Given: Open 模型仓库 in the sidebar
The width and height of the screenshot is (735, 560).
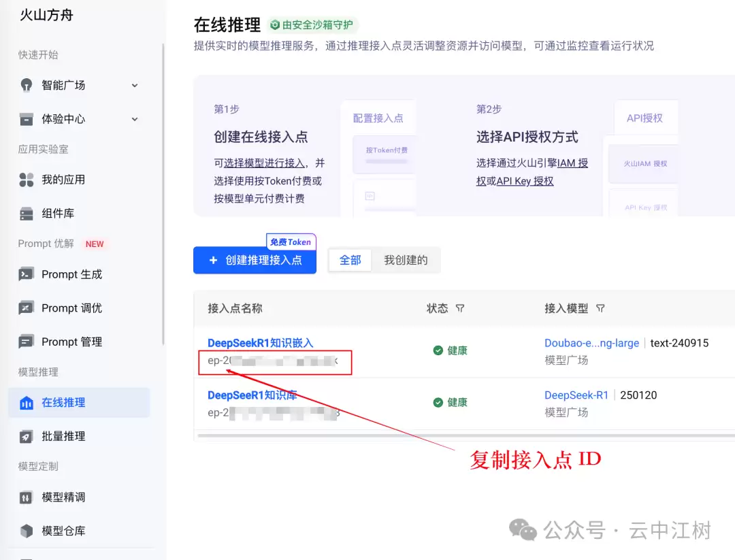Looking at the screenshot, I should [x=79, y=531].
